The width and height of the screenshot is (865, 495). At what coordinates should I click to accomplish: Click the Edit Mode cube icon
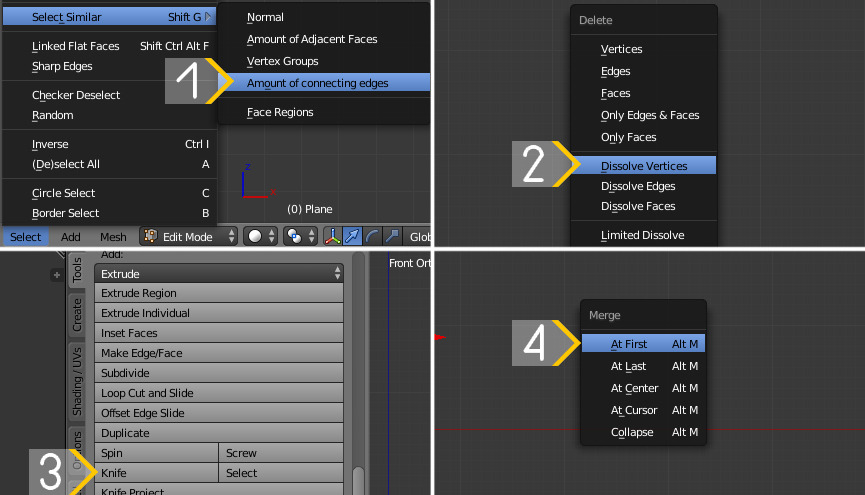[x=151, y=236]
